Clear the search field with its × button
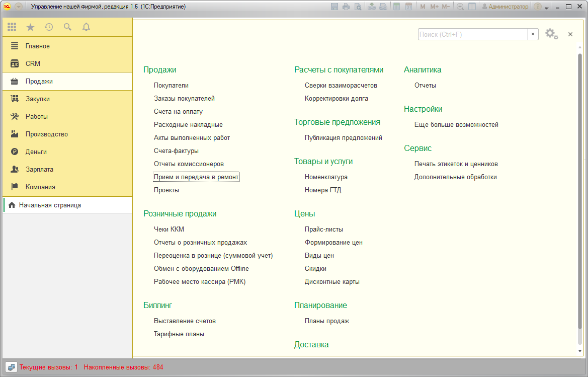 pyautogui.click(x=533, y=34)
